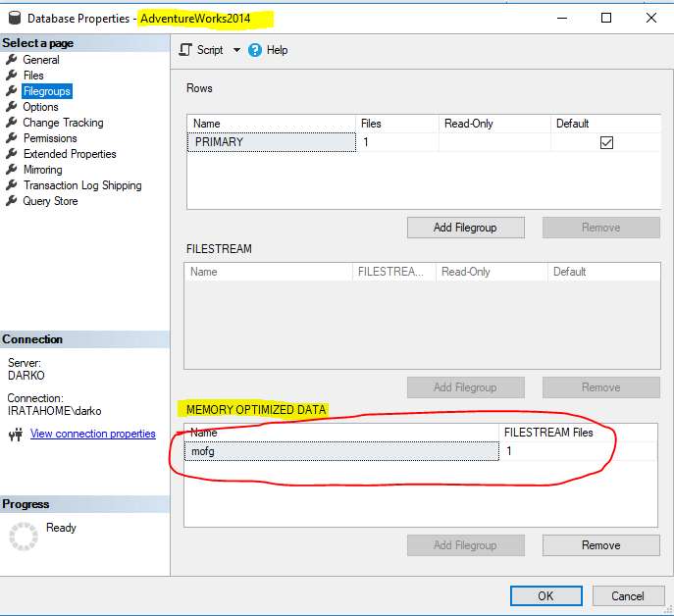Select the mofg memory optimized filegroup
Image resolution: width=674 pixels, height=616 pixels.
point(341,451)
